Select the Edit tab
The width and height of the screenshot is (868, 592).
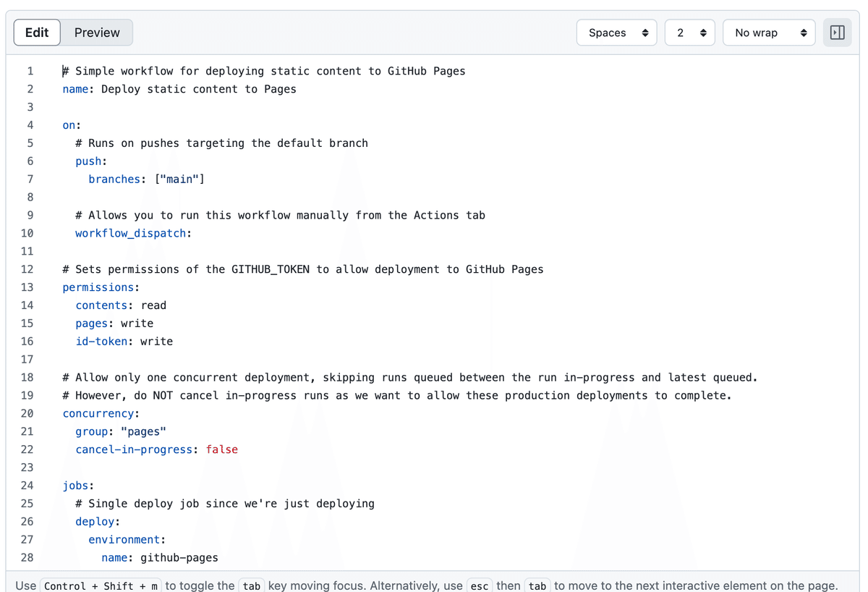tap(37, 33)
